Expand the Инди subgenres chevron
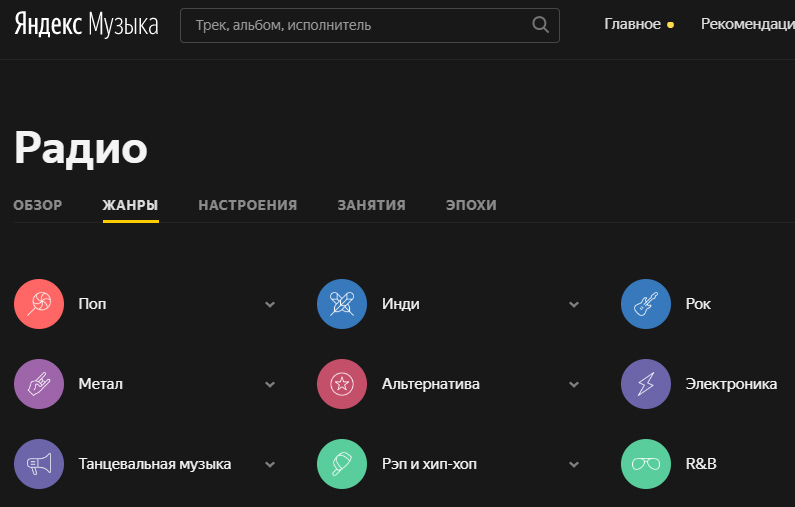Image resolution: width=795 pixels, height=507 pixels. 574,304
